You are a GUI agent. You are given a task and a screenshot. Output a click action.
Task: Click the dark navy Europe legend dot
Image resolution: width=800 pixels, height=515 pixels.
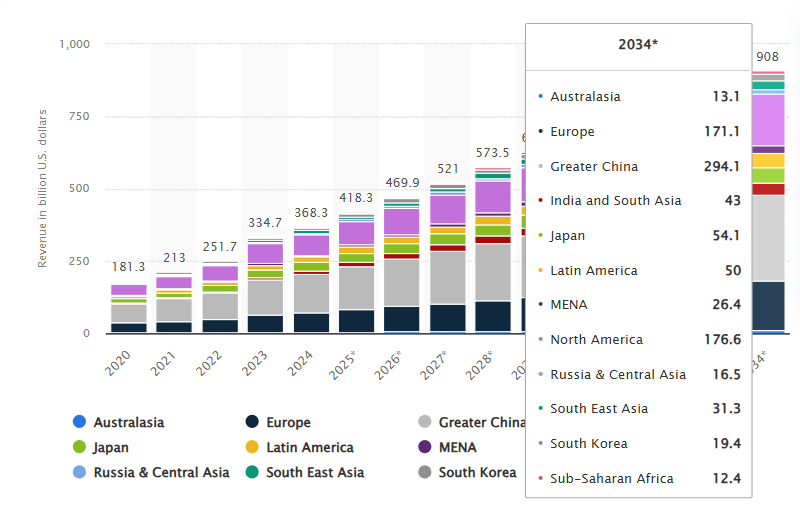[x=252, y=422]
